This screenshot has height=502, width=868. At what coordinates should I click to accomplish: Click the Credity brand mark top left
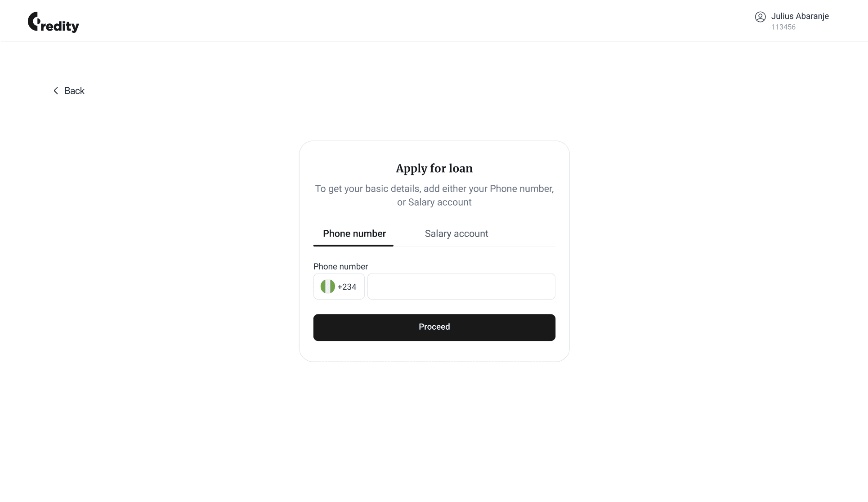tap(53, 22)
